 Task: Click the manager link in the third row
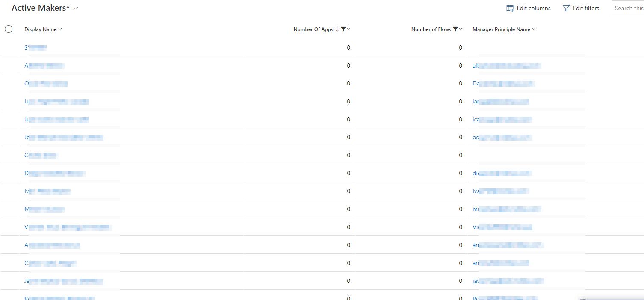tap(503, 83)
